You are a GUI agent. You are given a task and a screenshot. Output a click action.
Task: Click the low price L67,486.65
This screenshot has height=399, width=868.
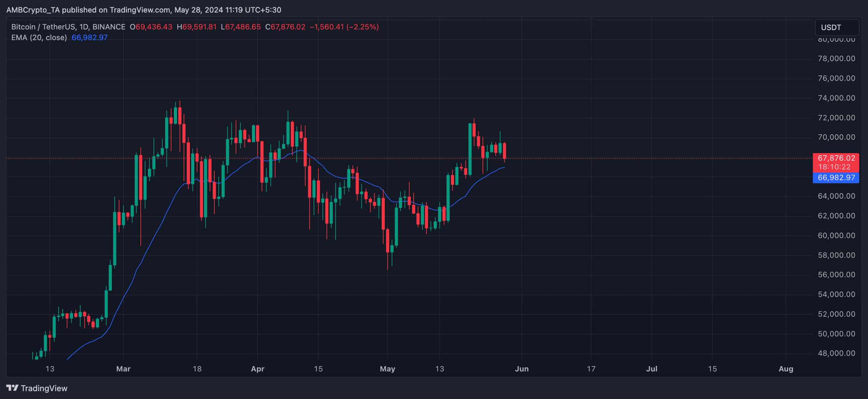[241, 27]
